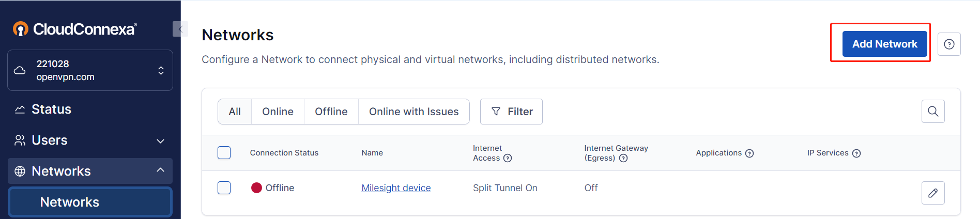Collapse the Networks section chevron
Image resolution: width=980 pixels, height=219 pixels.
161,170
